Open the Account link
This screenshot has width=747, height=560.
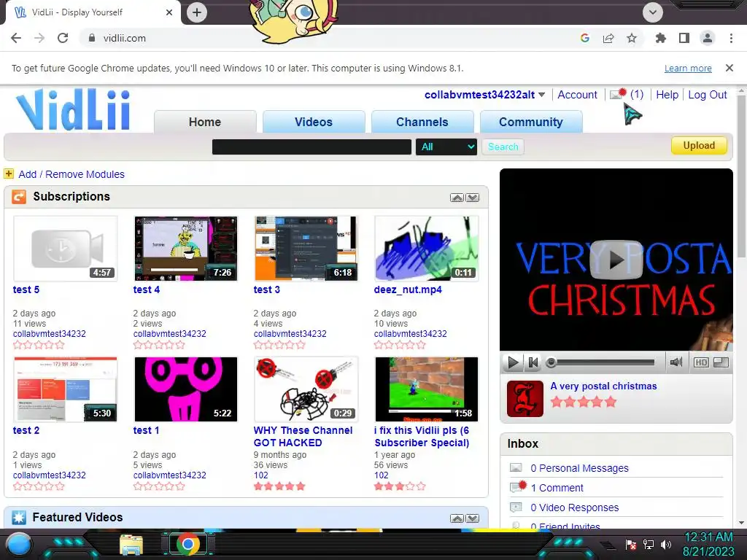pyautogui.click(x=577, y=95)
